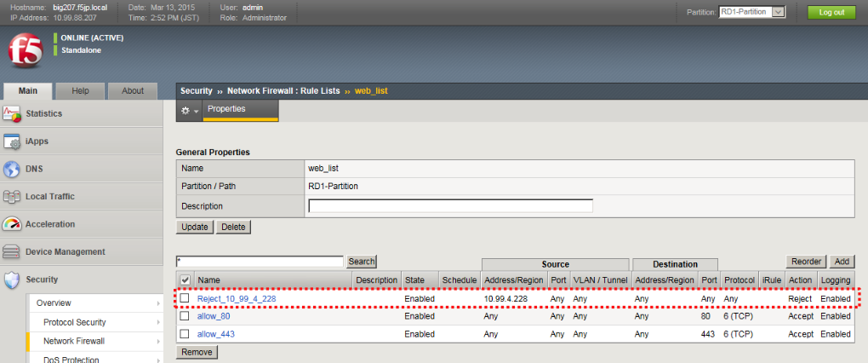The height and width of the screenshot is (363, 868).
Task: Open Statistics in the sidebar
Action: pyautogui.click(x=43, y=113)
